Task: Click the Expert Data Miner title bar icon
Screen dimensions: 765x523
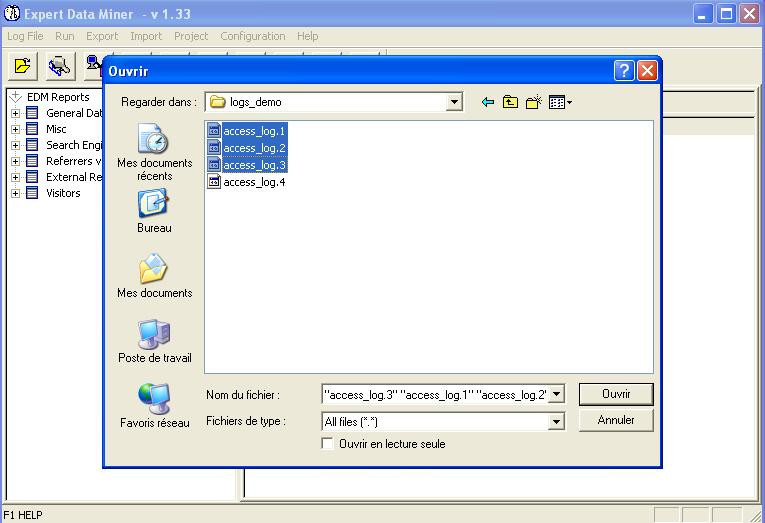Action: 12,14
